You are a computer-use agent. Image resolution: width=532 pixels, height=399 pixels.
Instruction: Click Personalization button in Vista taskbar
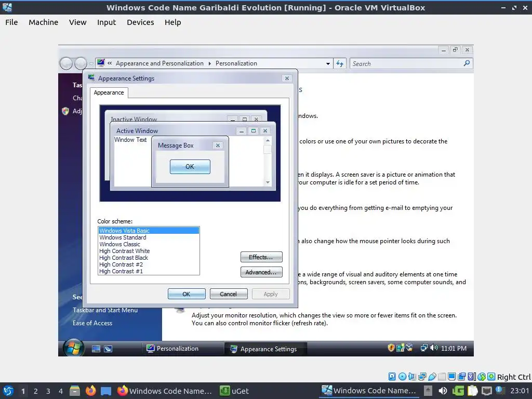[x=181, y=349]
